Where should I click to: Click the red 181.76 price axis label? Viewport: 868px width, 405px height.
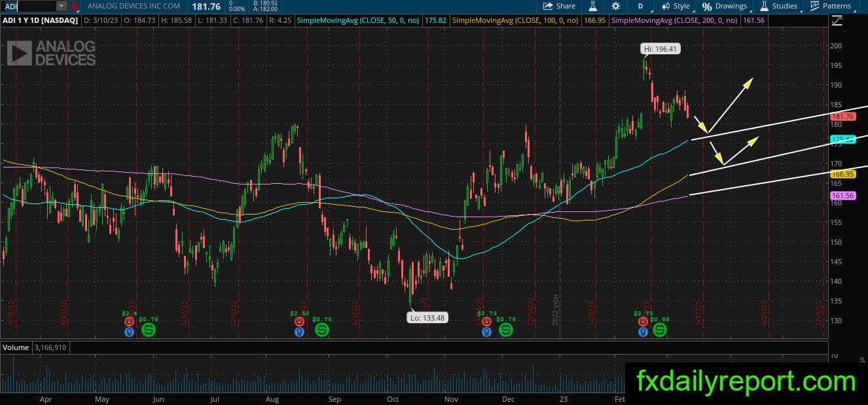[x=842, y=116]
